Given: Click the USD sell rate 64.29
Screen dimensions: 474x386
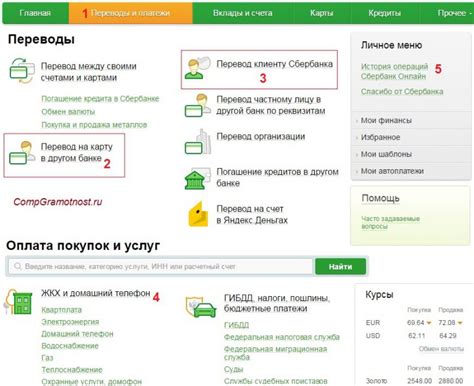Looking at the screenshot, I should pos(448,336).
